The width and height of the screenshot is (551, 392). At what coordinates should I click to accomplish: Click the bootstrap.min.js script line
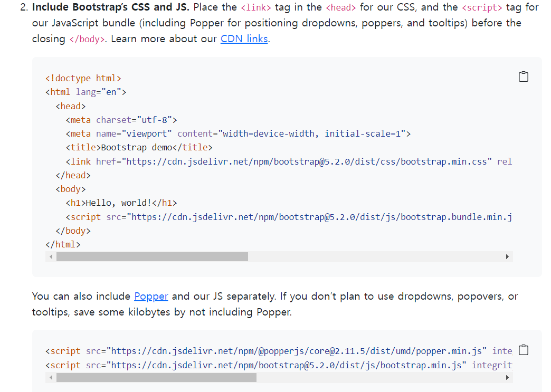(279, 365)
